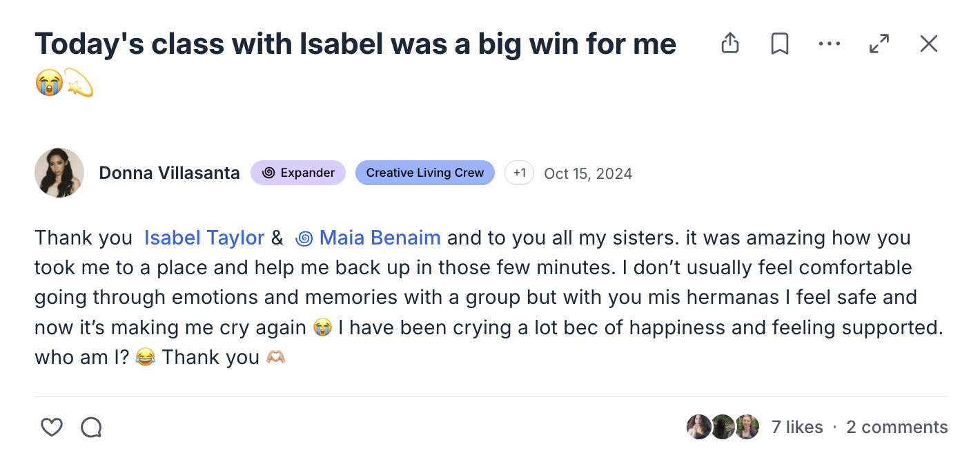Open Donna Villasanta's profile picture
Screen dimensions: 980x460
click(59, 173)
